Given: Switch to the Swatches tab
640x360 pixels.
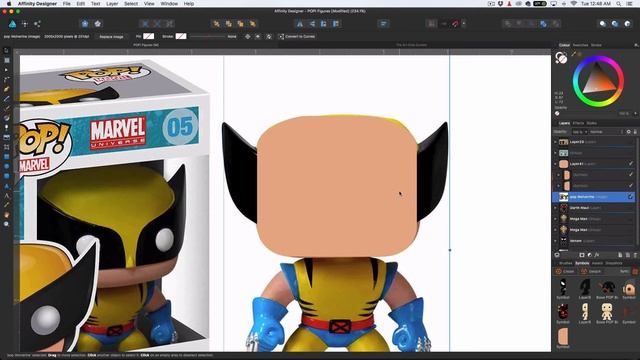Looking at the screenshot, I should coord(580,45).
